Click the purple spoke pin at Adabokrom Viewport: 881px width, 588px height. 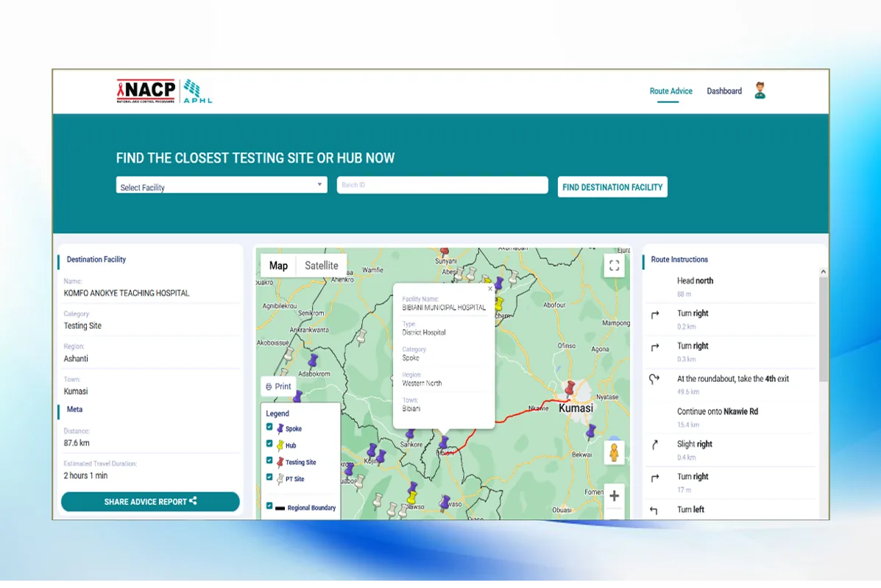pyautogui.click(x=313, y=360)
